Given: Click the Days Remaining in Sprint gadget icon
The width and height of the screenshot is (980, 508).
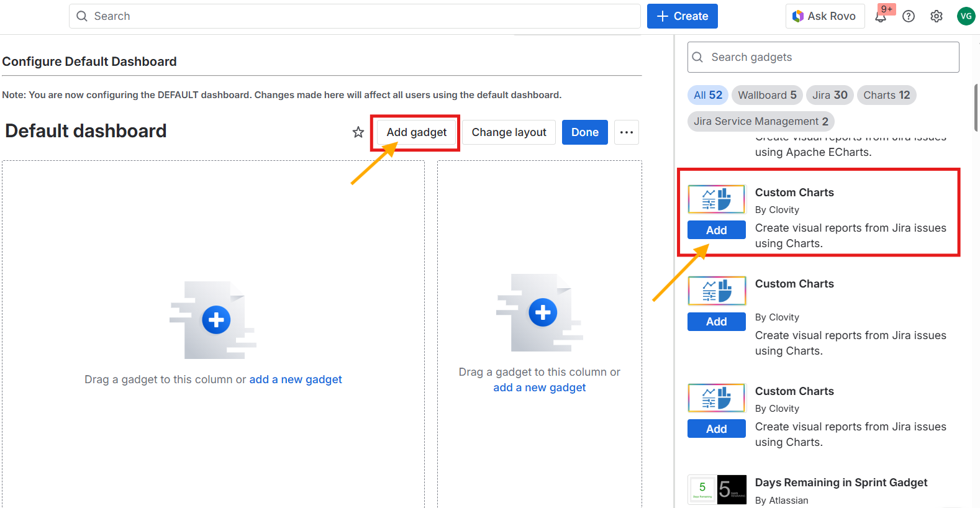Looking at the screenshot, I should [717, 489].
